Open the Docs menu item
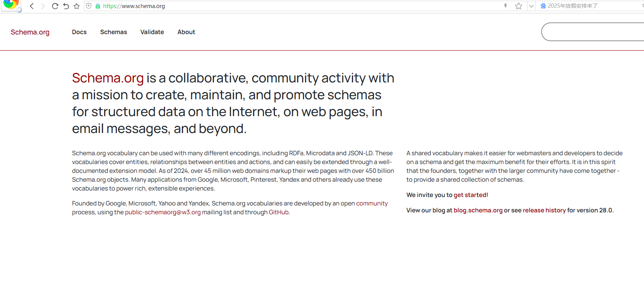This screenshot has width=644, height=304. (79, 32)
